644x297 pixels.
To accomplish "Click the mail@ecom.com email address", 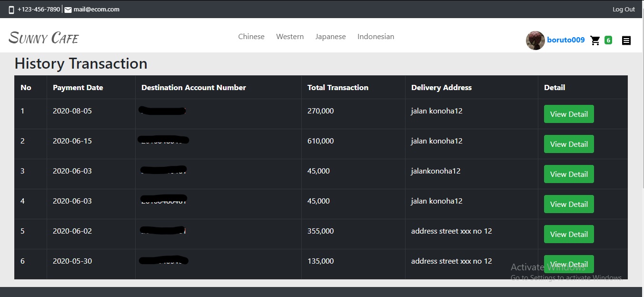I will tap(96, 10).
